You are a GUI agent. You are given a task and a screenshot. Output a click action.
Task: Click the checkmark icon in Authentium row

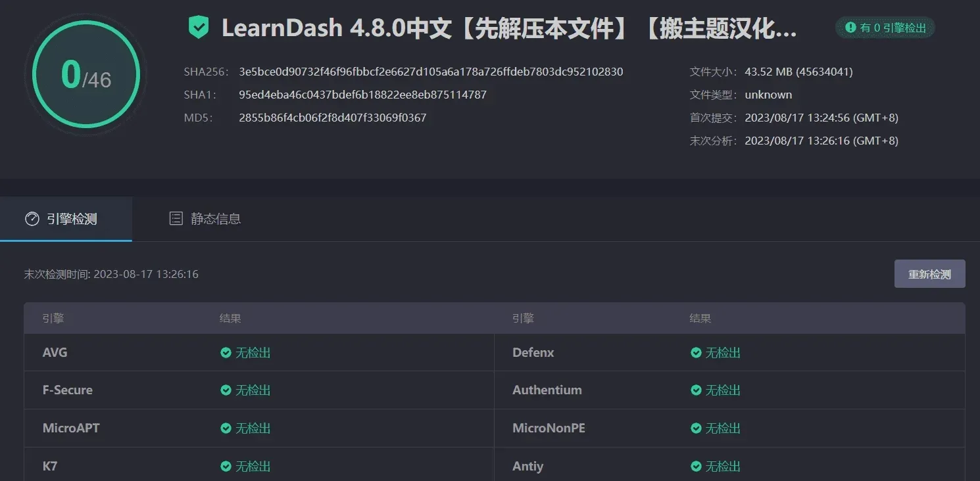pyautogui.click(x=696, y=390)
